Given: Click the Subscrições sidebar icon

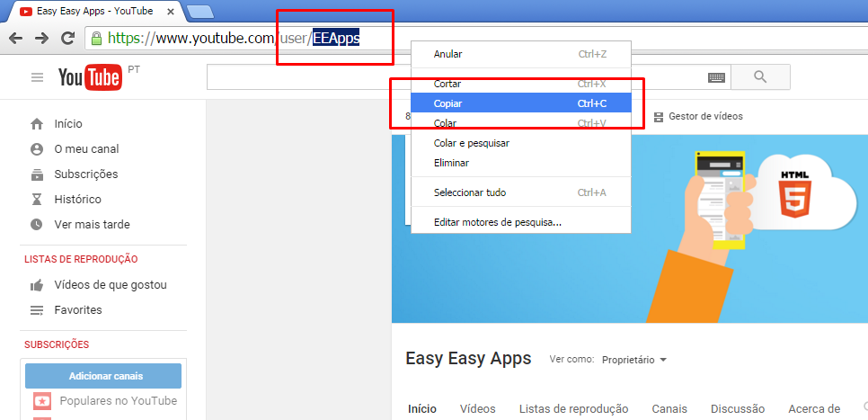Looking at the screenshot, I should click(x=37, y=174).
